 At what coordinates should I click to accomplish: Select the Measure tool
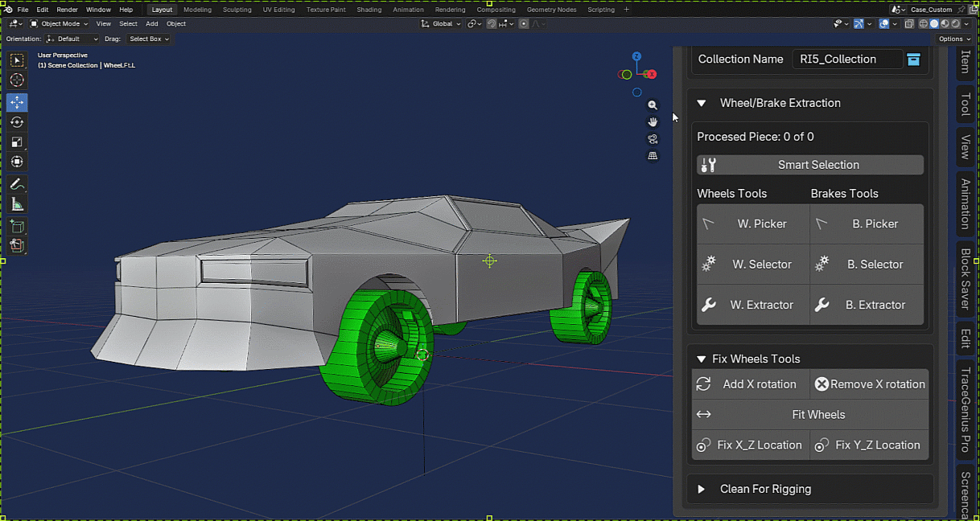click(x=17, y=204)
